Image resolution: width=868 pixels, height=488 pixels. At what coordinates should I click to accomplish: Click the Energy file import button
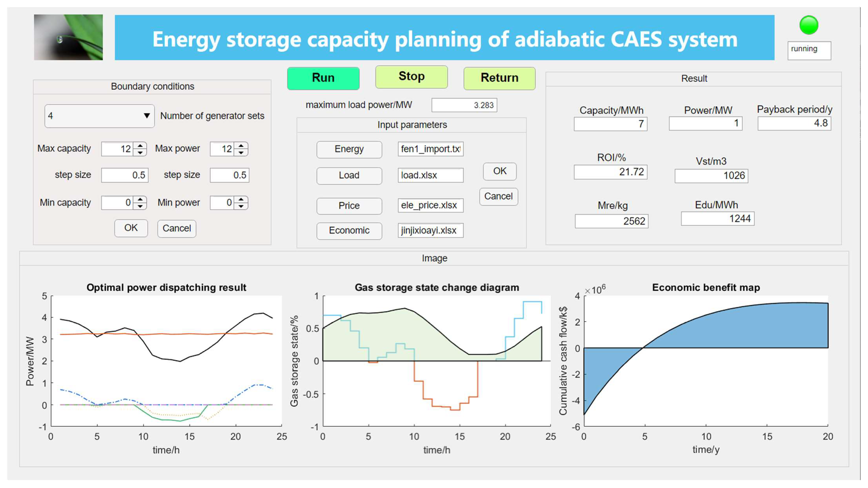[349, 149]
